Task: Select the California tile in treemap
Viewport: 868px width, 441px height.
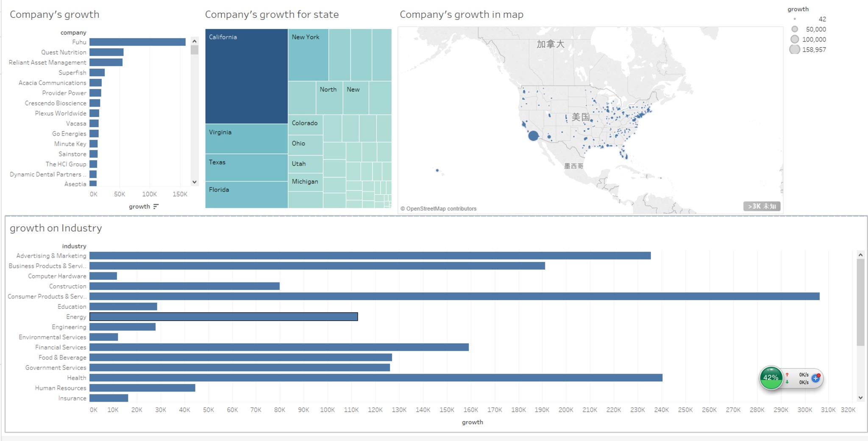Action: pos(246,76)
